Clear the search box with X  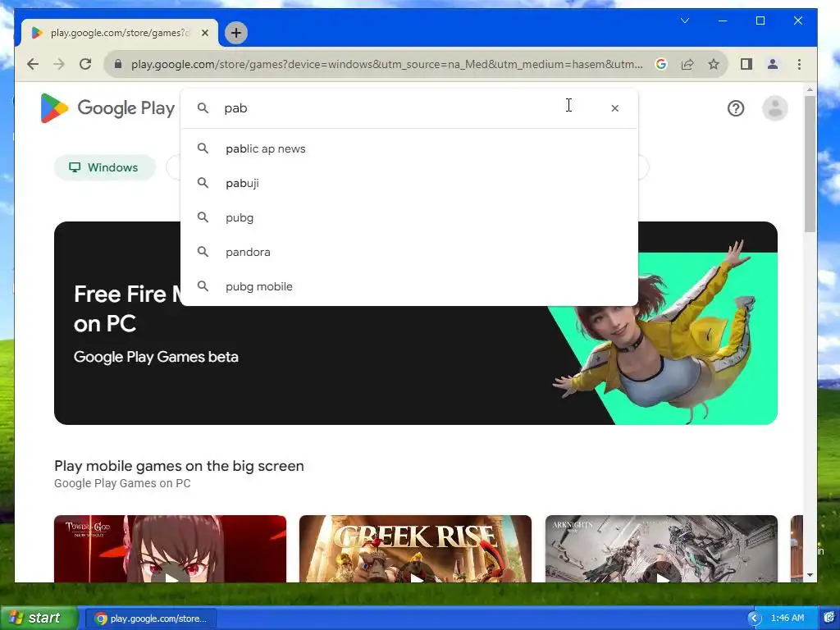pyautogui.click(x=615, y=108)
